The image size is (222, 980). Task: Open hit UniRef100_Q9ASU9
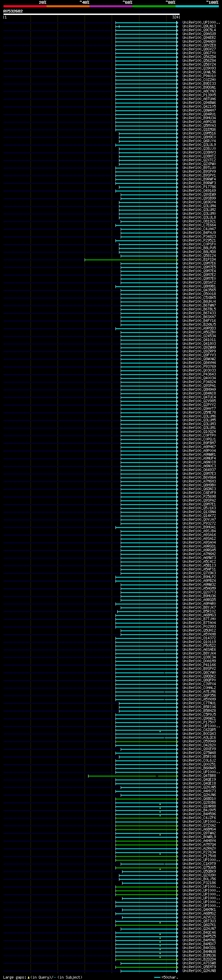point(199,34)
